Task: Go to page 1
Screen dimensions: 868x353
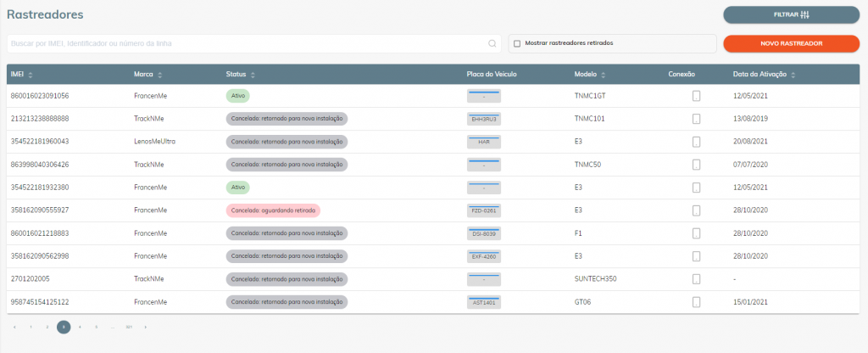Action: [x=31, y=327]
